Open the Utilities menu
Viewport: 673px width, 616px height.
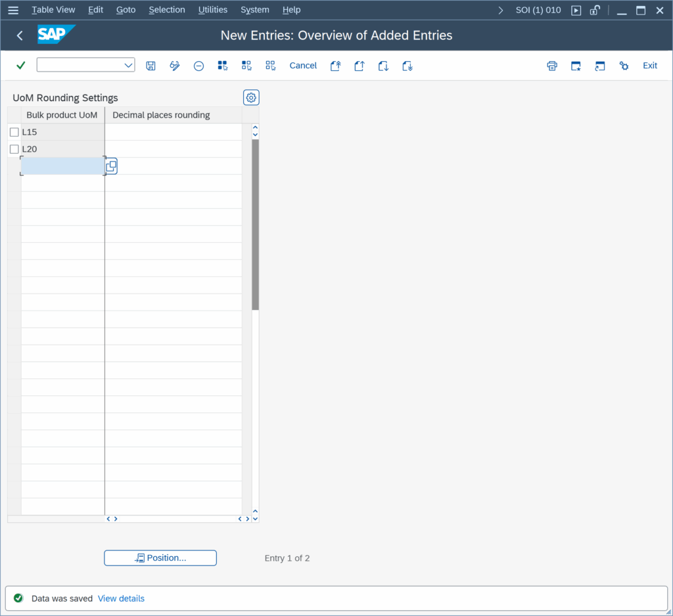click(212, 10)
